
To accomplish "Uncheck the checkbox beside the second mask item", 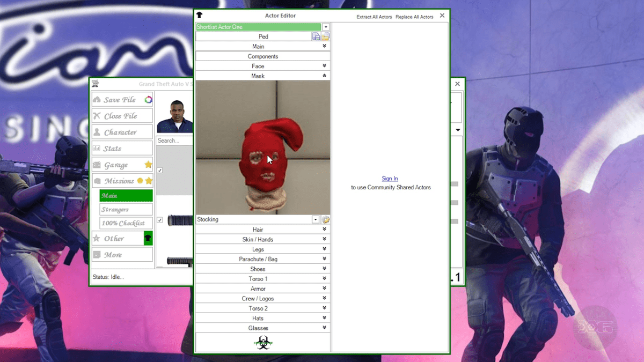I will (159, 219).
